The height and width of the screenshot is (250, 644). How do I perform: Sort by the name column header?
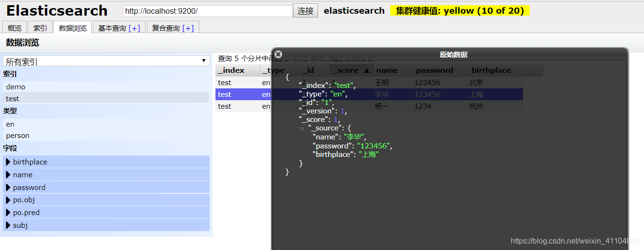click(x=393, y=70)
